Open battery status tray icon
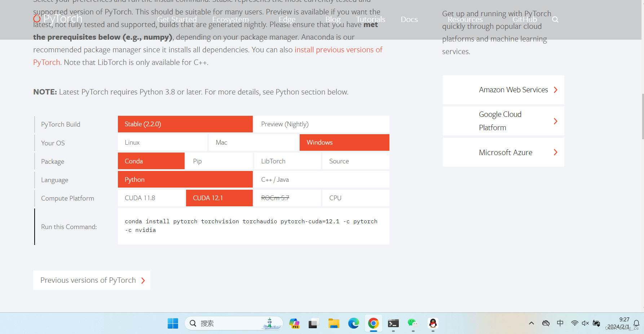 click(596, 323)
